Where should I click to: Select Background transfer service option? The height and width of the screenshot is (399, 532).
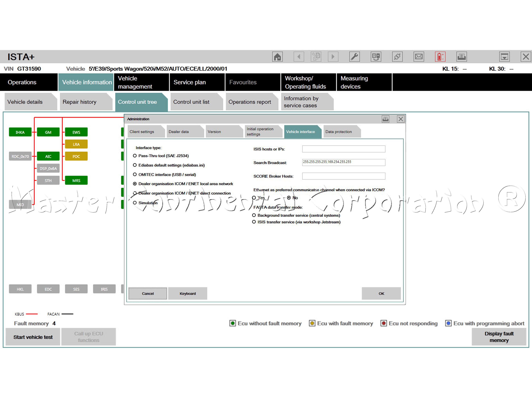[254, 215]
